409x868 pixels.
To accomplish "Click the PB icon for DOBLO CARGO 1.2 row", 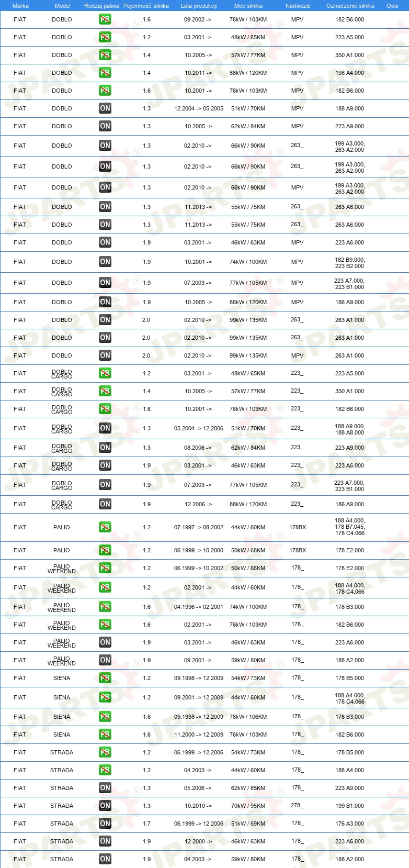I will point(105,373).
